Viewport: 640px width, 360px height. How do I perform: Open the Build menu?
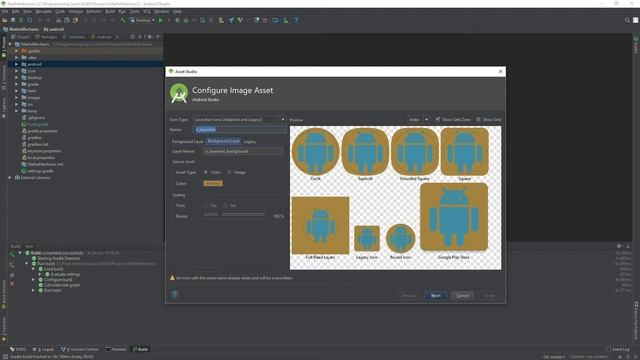pos(110,11)
